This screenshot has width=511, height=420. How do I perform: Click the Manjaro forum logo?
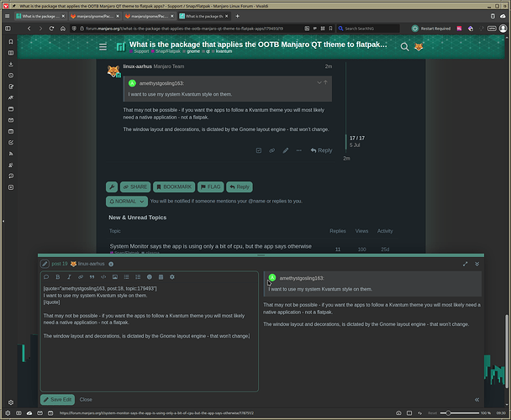coord(121,47)
